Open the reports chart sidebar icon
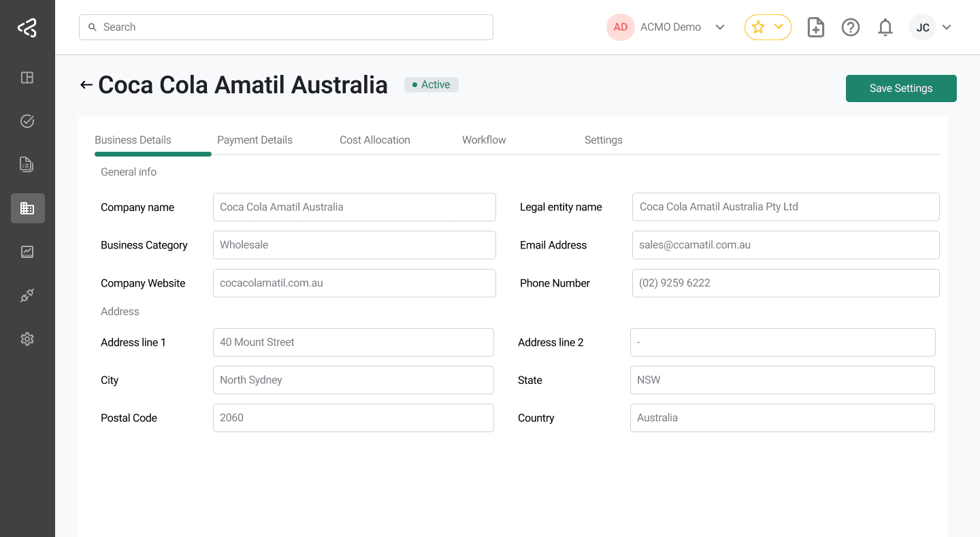Viewport: 980px width, 537px height. 27,252
